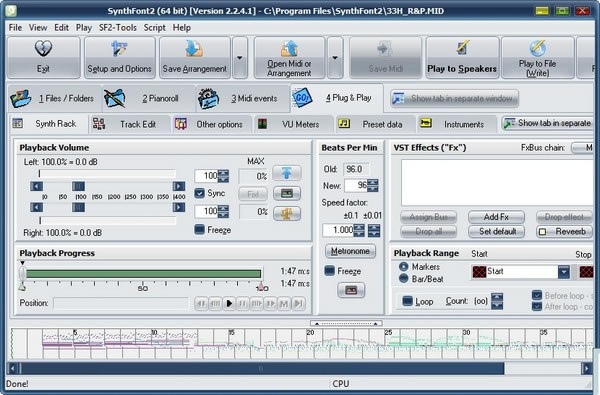Click Speed factor ±0.01 spinner
Image resolution: width=600 pixels, height=395 pixels.
tap(374, 230)
